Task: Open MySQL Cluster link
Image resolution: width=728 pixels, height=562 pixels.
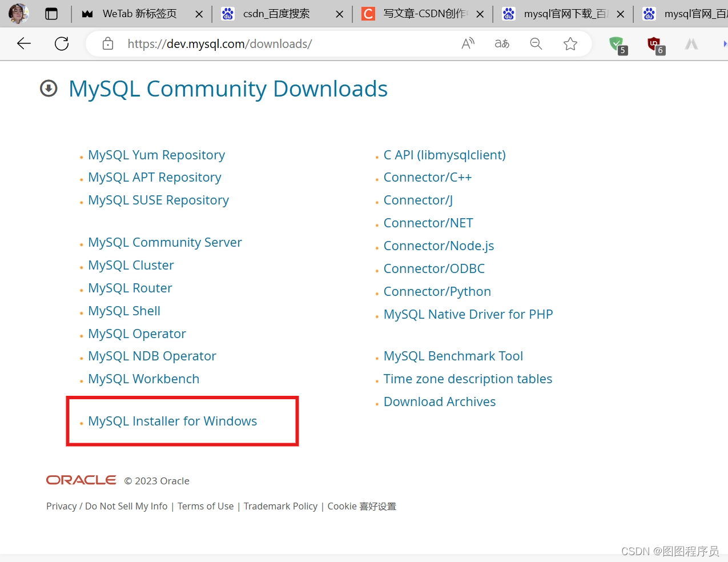Action: (x=131, y=266)
